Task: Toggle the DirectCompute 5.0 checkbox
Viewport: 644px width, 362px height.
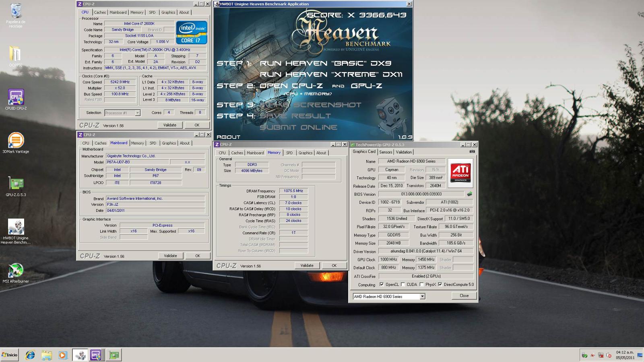Action: 440,284
